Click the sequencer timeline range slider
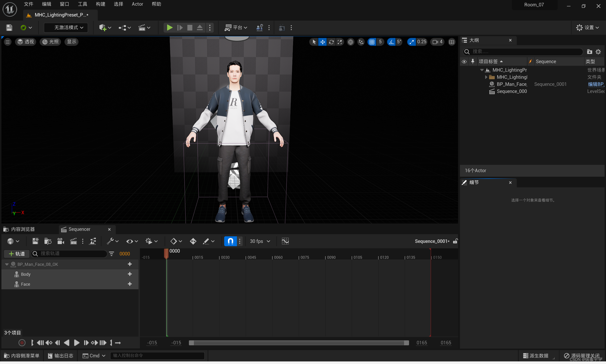Image resolution: width=606 pixels, height=364 pixels. (x=298, y=342)
